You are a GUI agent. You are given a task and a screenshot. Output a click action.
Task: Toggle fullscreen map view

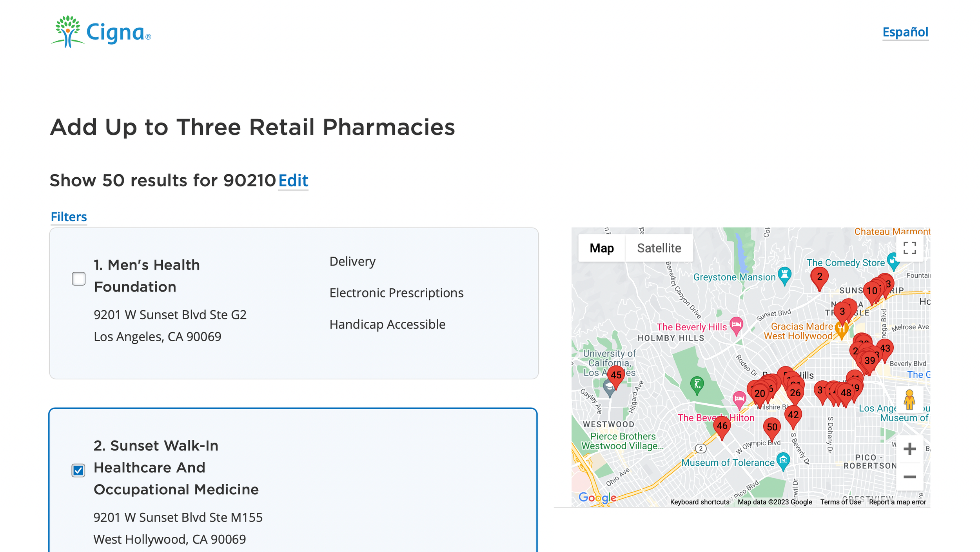(x=909, y=248)
